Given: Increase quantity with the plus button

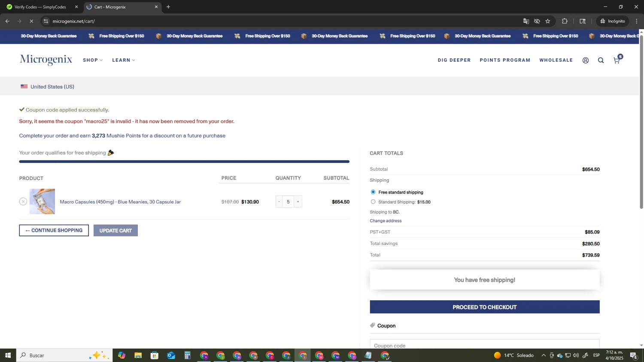Looking at the screenshot, I should click(298, 202).
